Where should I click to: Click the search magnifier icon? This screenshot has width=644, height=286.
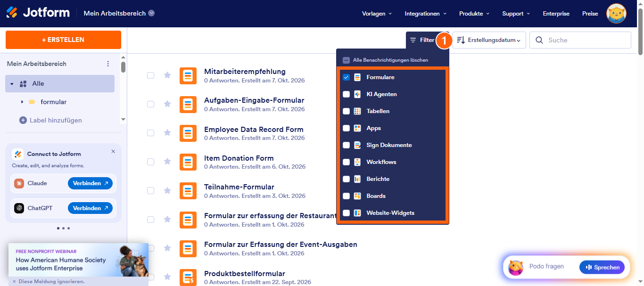pyautogui.click(x=539, y=40)
